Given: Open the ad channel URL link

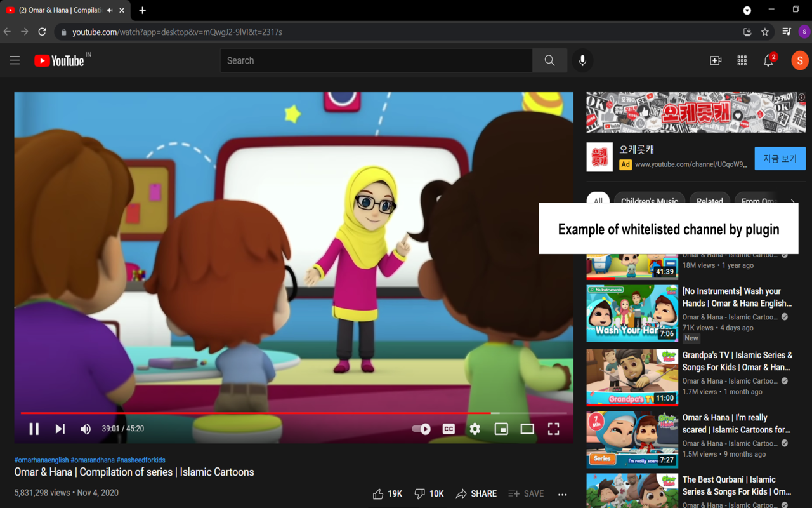Looking at the screenshot, I should coord(691,164).
